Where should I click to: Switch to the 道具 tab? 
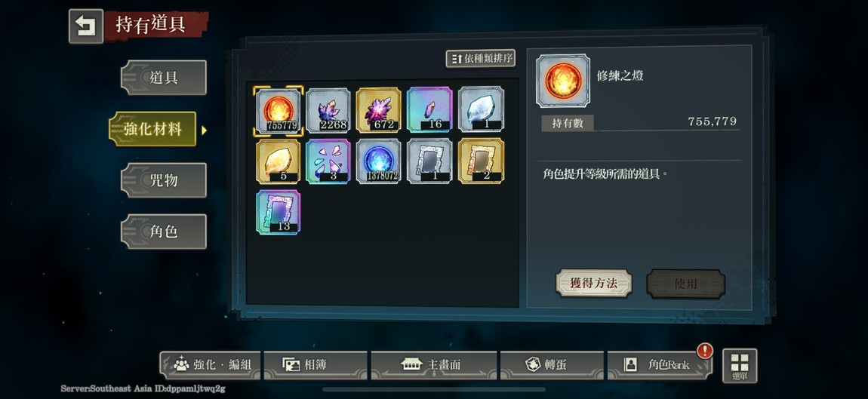(164, 78)
